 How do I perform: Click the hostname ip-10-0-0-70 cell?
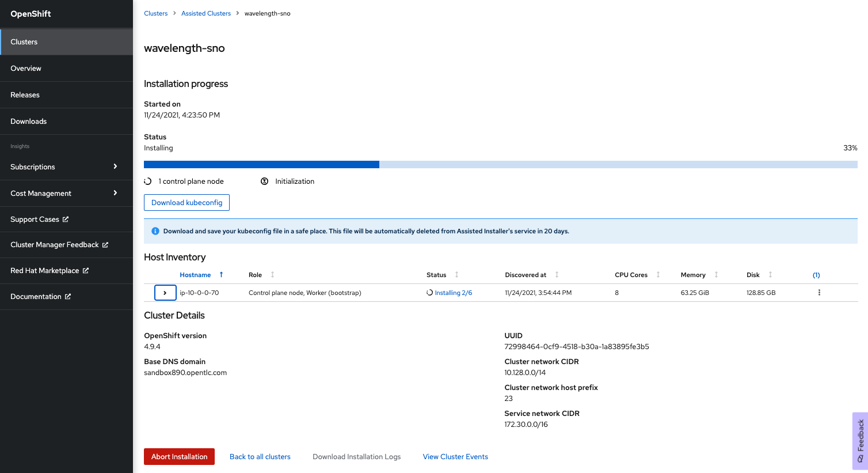coord(199,293)
